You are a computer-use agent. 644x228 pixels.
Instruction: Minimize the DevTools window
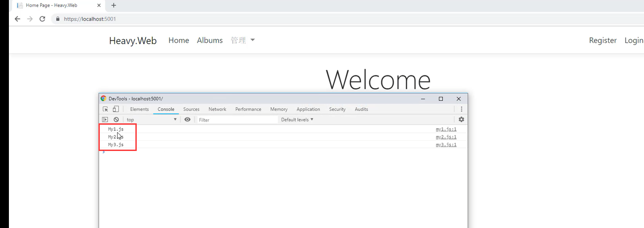click(423, 99)
